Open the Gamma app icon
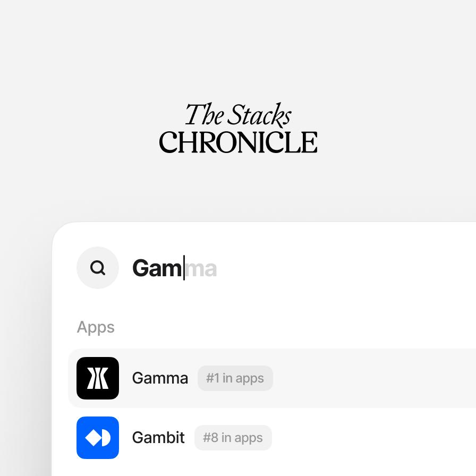The image size is (476, 476). click(98, 378)
